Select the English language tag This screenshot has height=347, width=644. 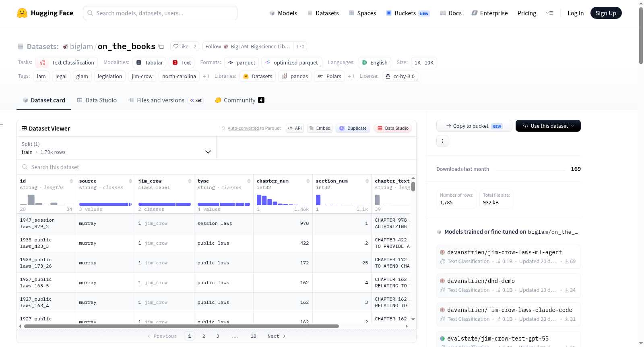coord(374,62)
